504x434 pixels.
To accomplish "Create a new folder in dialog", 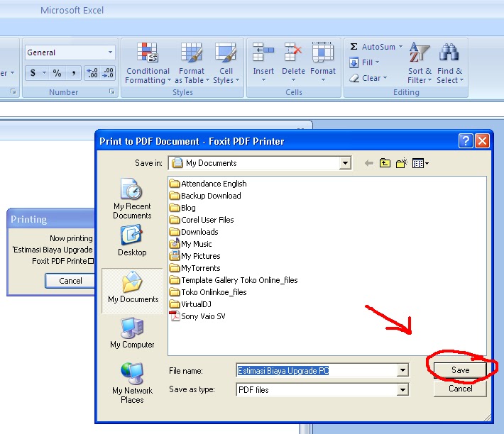I will pyautogui.click(x=402, y=163).
